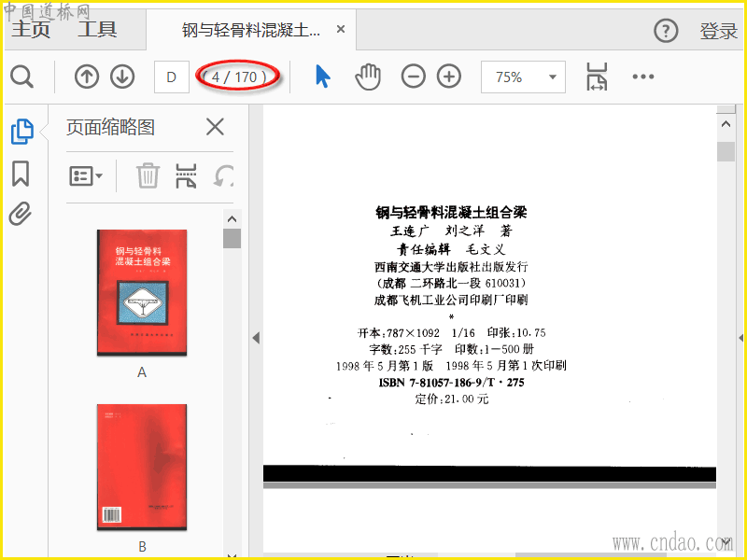Screen dimensions: 747x560
Task: Zoom out with the minus button
Action: pos(413,77)
